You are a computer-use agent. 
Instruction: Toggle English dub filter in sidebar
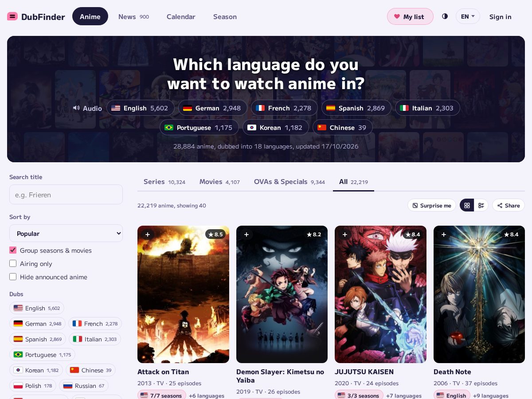pyautogui.click(x=37, y=308)
